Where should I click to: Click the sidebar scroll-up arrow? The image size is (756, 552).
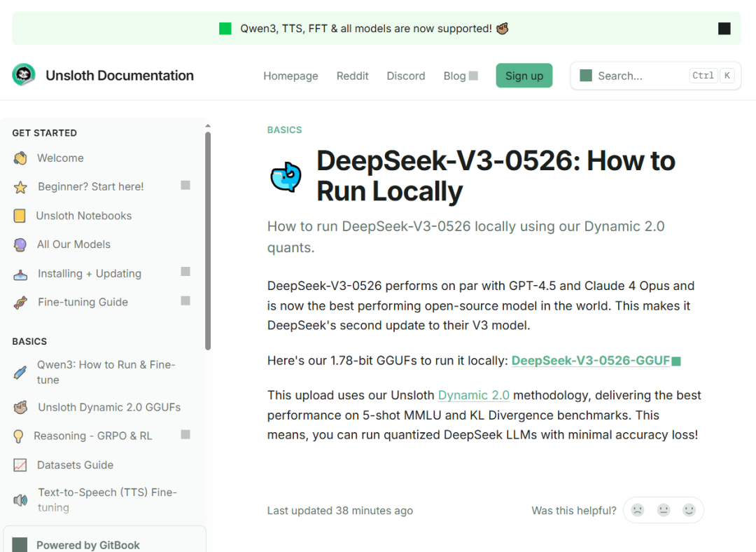point(208,126)
